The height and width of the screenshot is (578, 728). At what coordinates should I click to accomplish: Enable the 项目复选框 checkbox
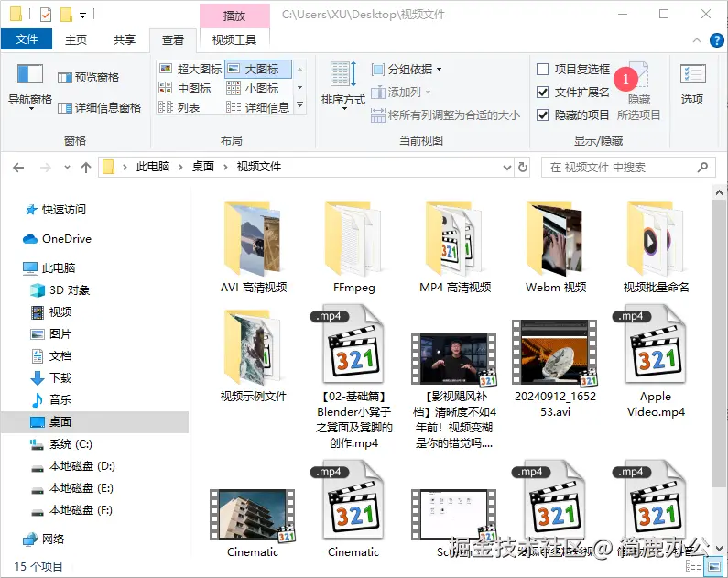coord(542,70)
